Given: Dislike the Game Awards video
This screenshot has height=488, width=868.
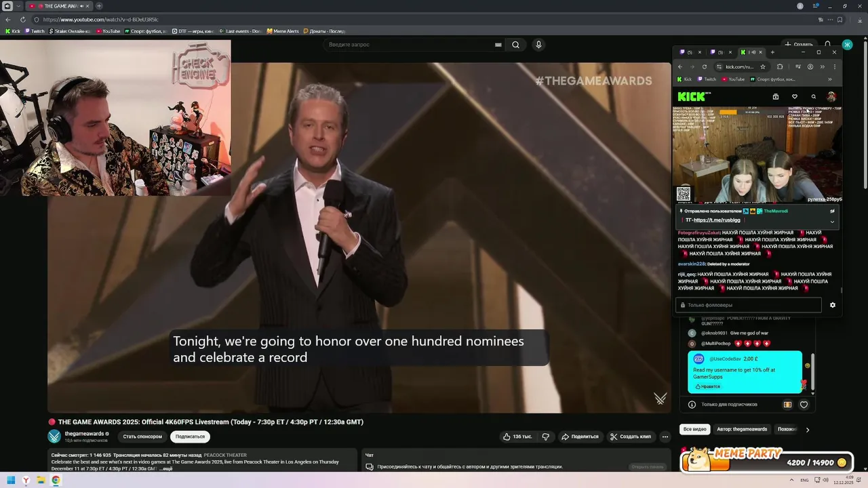Looking at the screenshot, I should pos(546,436).
